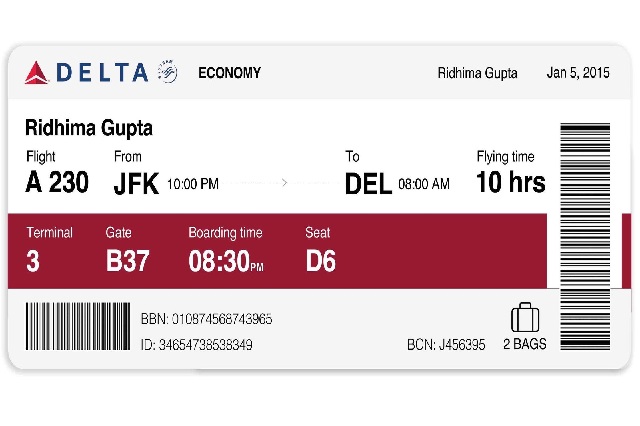Image resolution: width=640 pixels, height=426 pixels.
Task: Click the ECONOMY class label
Action: tap(229, 73)
